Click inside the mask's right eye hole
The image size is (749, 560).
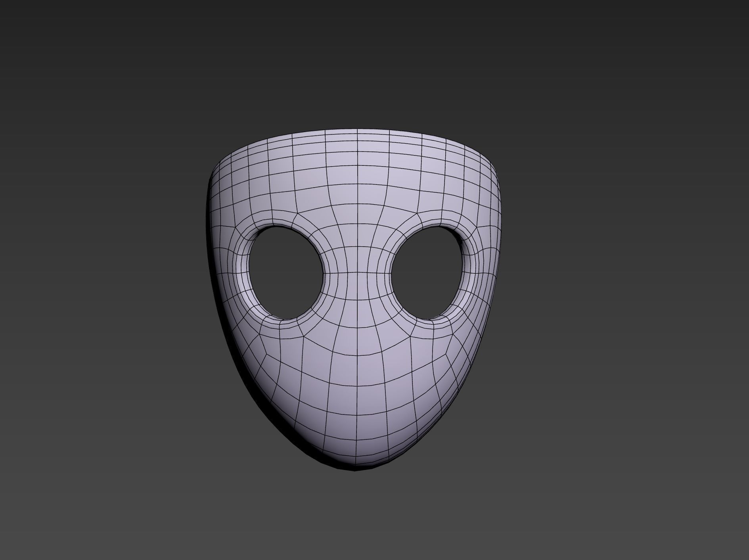click(x=427, y=272)
